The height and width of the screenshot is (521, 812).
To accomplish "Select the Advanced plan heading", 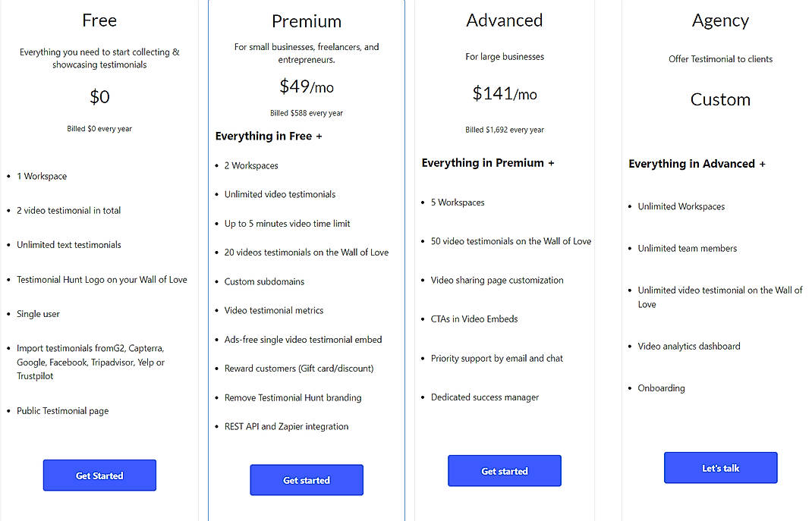I will (504, 20).
